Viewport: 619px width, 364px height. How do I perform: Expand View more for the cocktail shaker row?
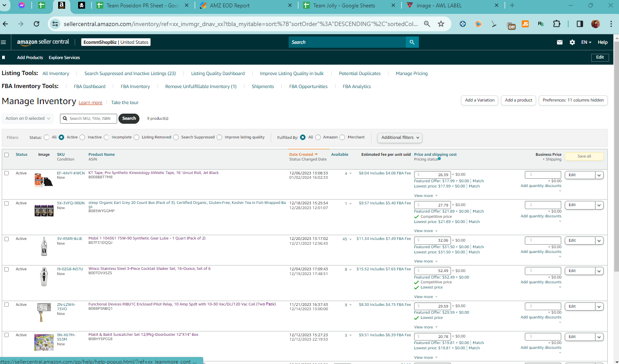[x=426, y=297]
